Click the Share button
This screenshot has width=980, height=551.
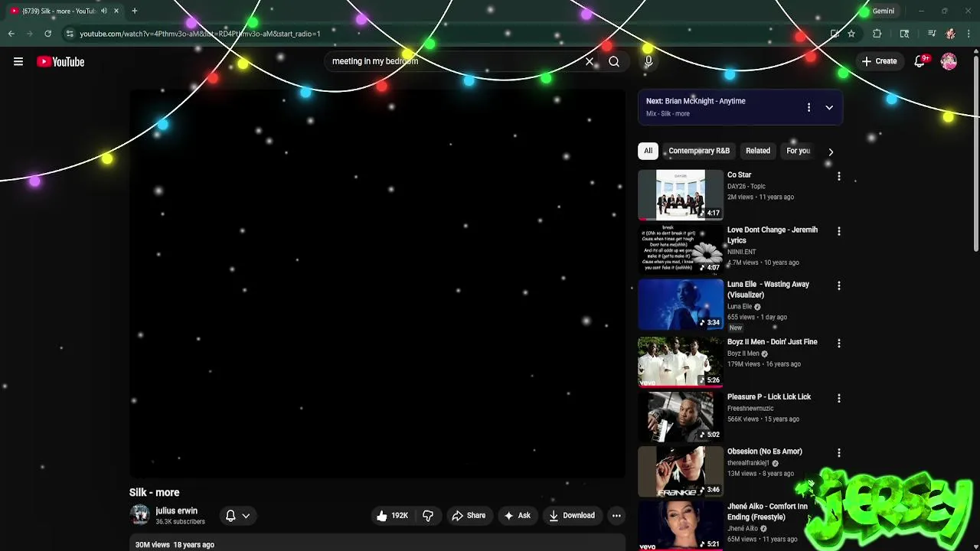[469, 516]
